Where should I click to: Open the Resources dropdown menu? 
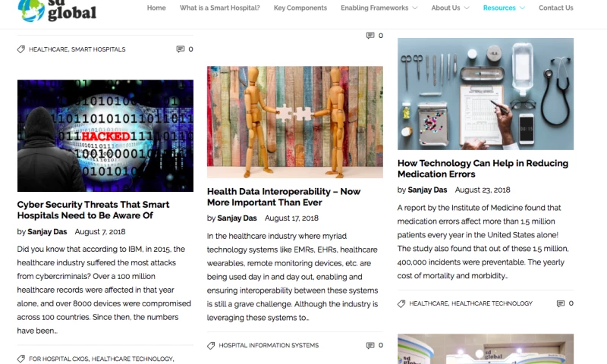(504, 8)
